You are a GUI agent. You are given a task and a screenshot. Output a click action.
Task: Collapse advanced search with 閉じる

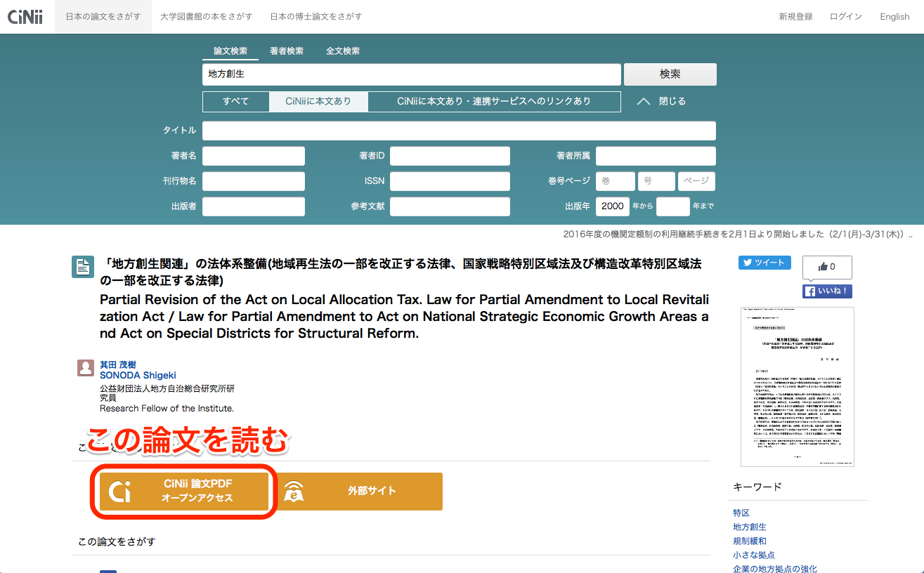tap(661, 101)
